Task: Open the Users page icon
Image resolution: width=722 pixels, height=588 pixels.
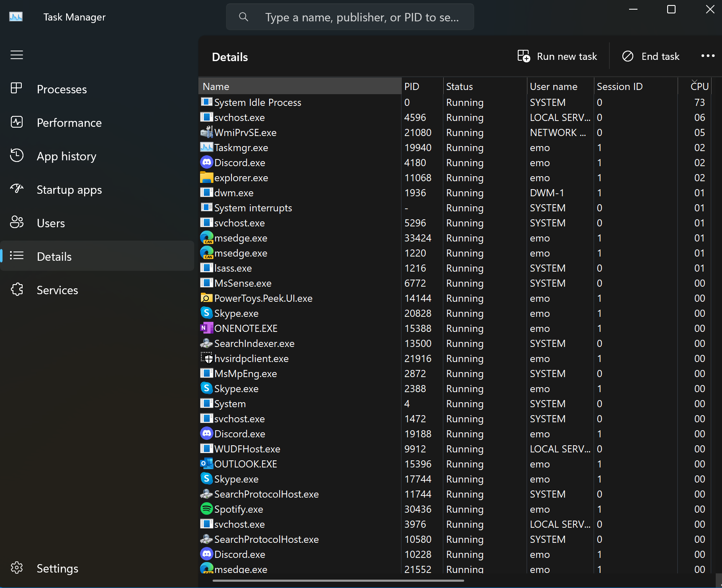Action: [x=16, y=222]
